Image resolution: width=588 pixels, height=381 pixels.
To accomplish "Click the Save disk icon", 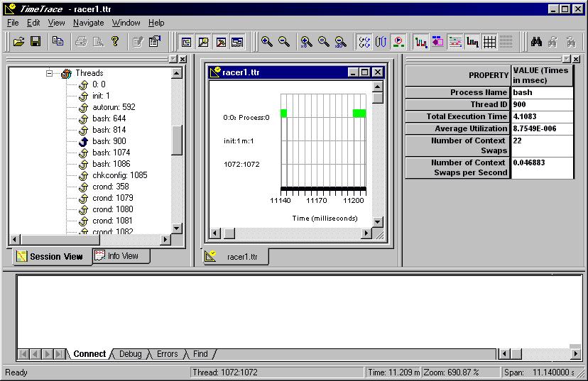I will [x=35, y=42].
